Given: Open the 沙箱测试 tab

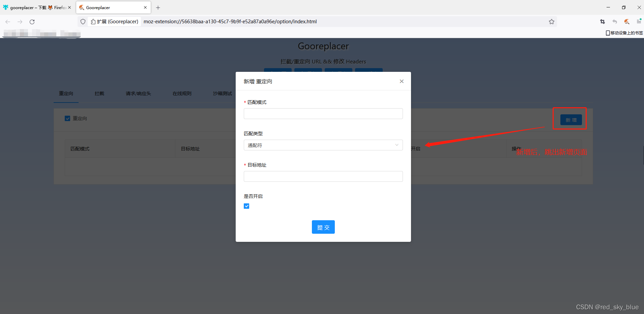Looking at the screenshot, I should (x=223, y=93).
